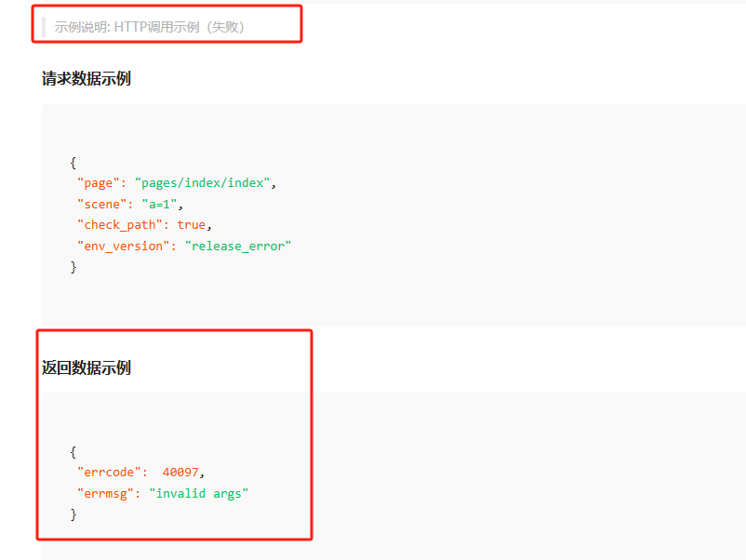Click the 请求数据示例 heading
Image resolution: width=746 pixels, height=560 pixels.
[x=86, y=79]
